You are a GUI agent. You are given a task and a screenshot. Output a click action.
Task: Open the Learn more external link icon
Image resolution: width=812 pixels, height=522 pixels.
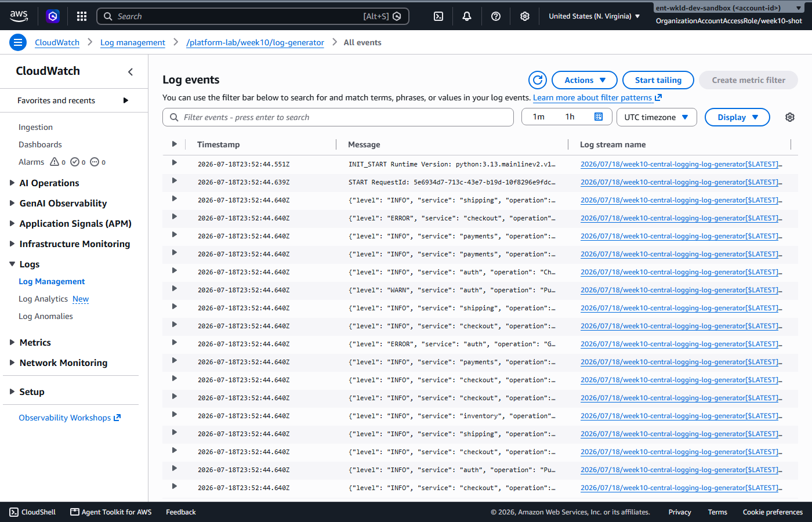658,97
